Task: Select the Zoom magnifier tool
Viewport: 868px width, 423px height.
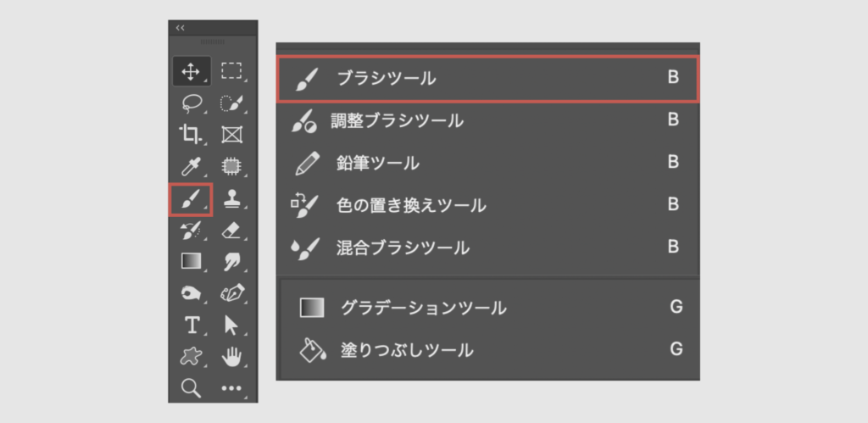Action: point(192,387)
